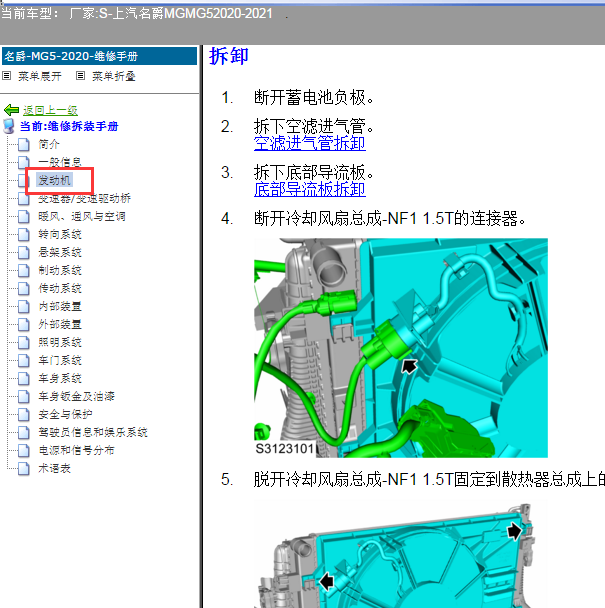The width and height of the screenshot is (605, 608).
Task: Follow the 空滤进气管拆卸 link
Action: [x=309, y=143]
